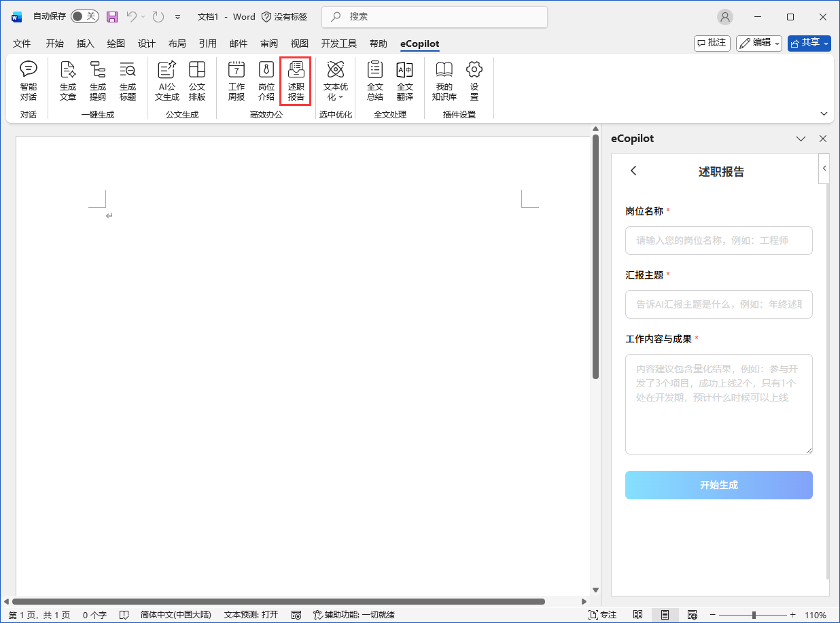
Task: Select the 生成提纲 outline tool
Action: (x=98, y=81)
